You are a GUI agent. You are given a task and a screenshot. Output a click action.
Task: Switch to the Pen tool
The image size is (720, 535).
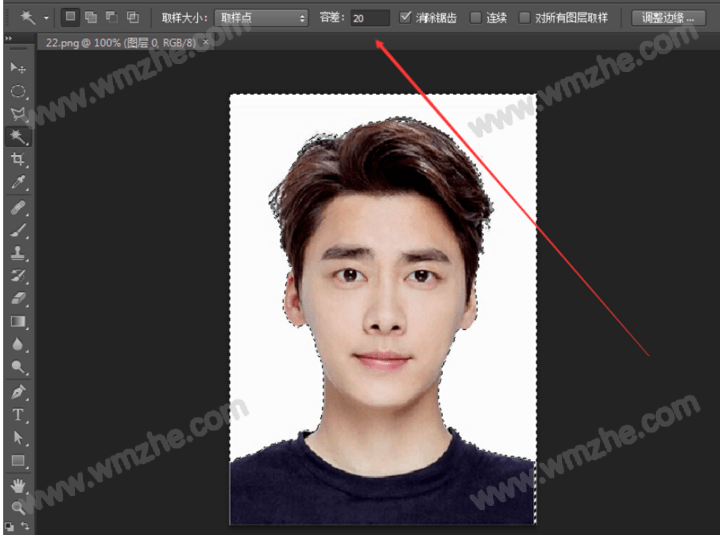[18, 391]
